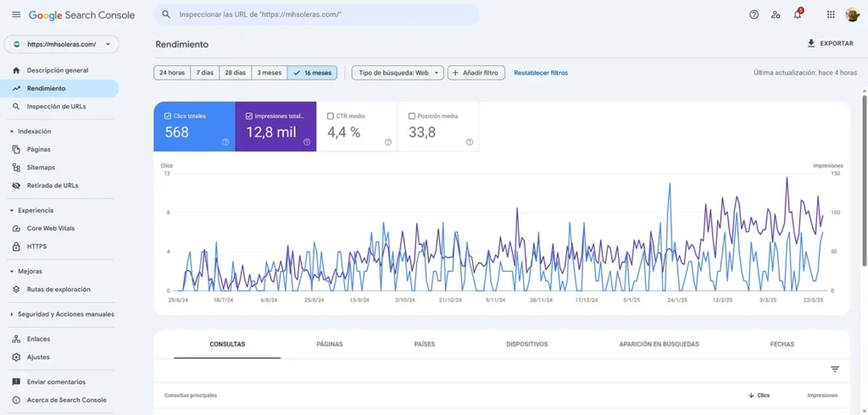Enable the CTR medio checkbox
The width and height of the screenshot is (868, 415).
[x=331, y=116]
